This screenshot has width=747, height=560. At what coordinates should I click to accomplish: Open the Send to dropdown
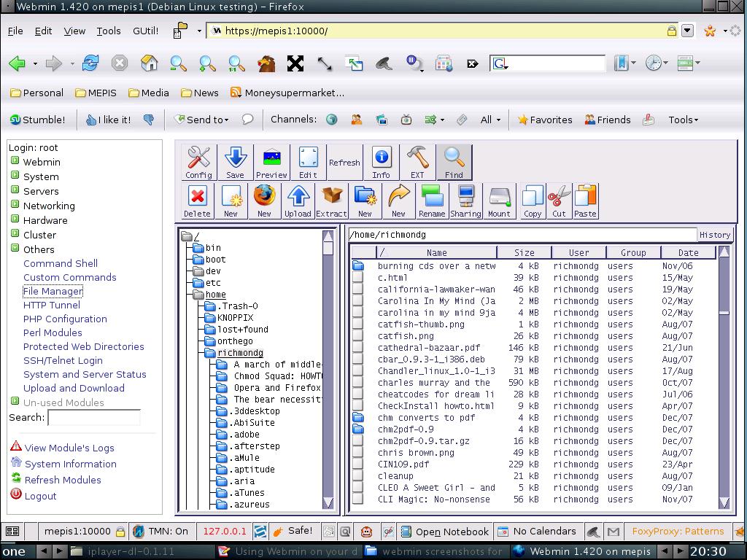click(x=201, y=120)
